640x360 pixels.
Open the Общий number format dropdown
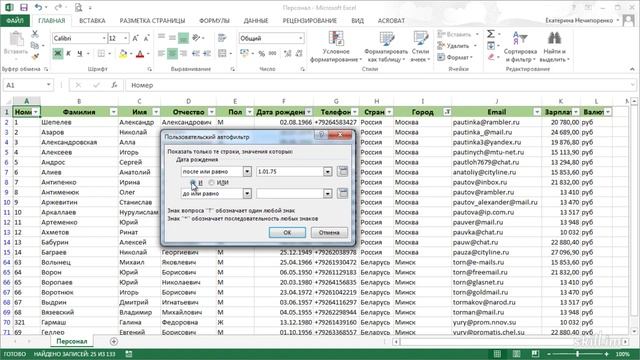coord(301,38)
